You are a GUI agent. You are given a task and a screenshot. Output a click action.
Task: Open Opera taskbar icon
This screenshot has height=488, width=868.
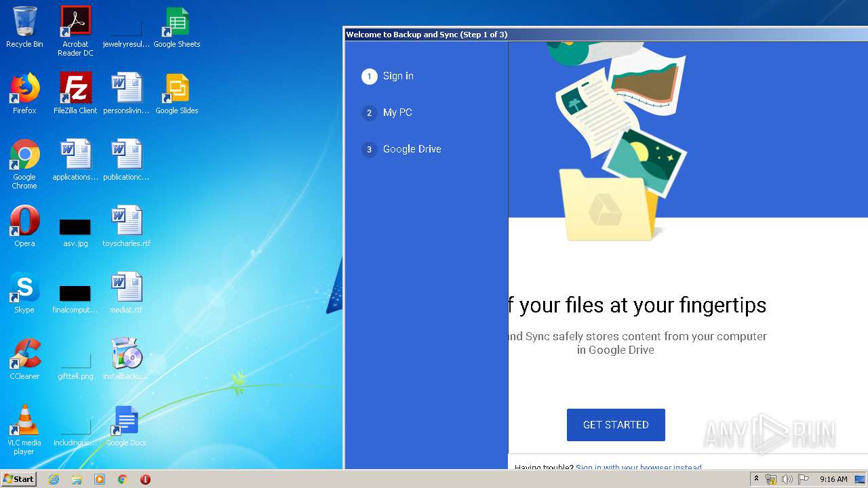click(x=145, y=479)
